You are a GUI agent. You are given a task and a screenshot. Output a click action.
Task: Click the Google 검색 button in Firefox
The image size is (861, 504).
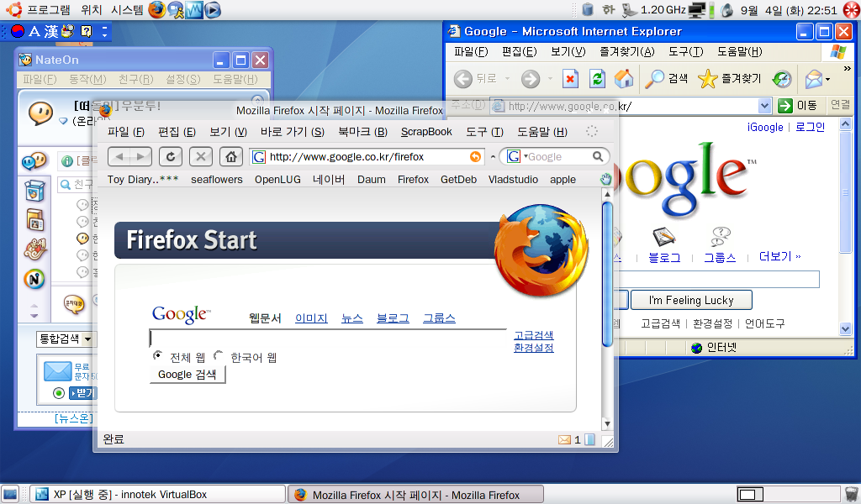(188, 375)
